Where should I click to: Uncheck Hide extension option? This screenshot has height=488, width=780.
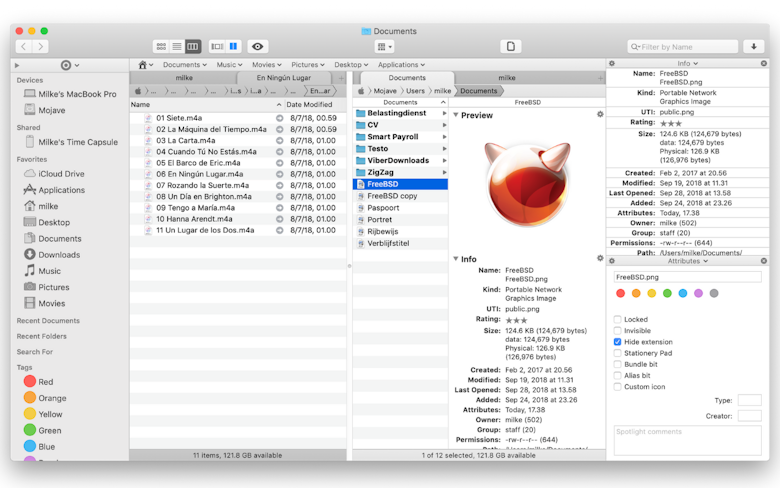(617, 342)
